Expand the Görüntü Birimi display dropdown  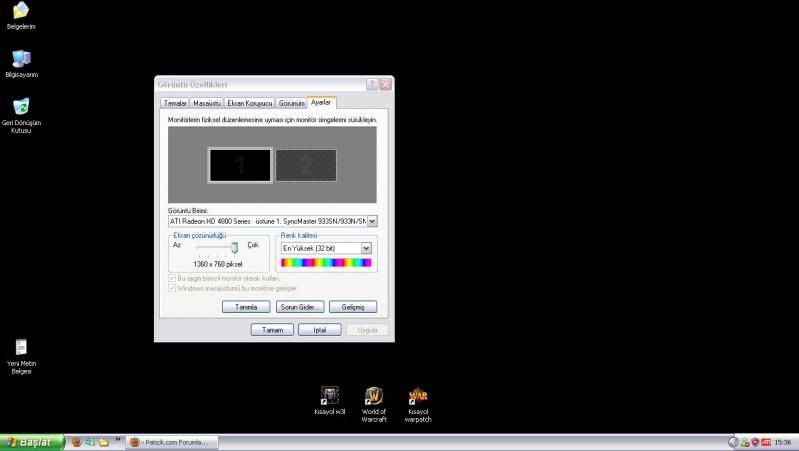[372, 221]
